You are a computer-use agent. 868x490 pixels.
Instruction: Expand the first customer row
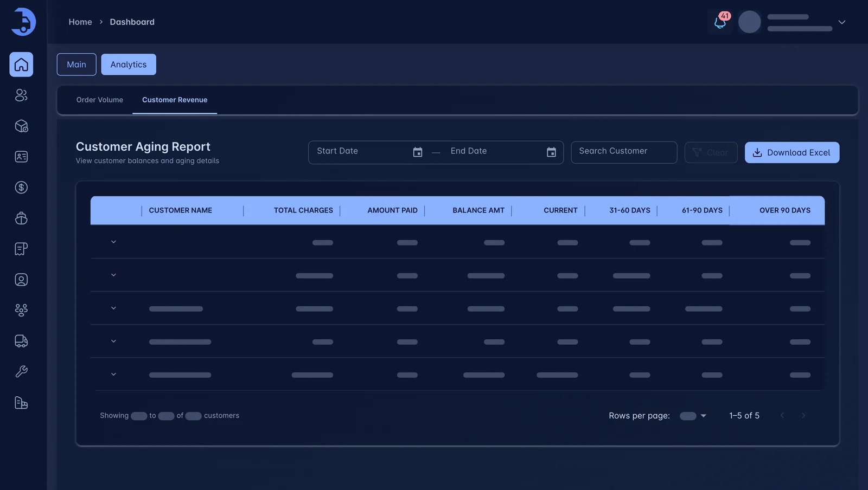tap(113, 242)
